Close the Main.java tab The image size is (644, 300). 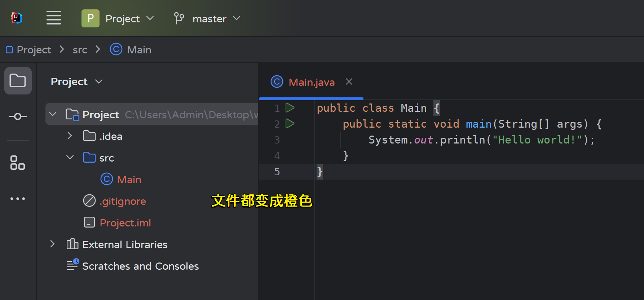[x=349, y=82]
